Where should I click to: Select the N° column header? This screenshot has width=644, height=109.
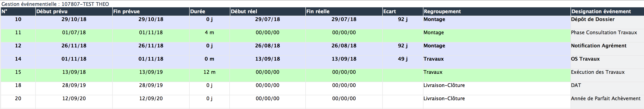18,11
